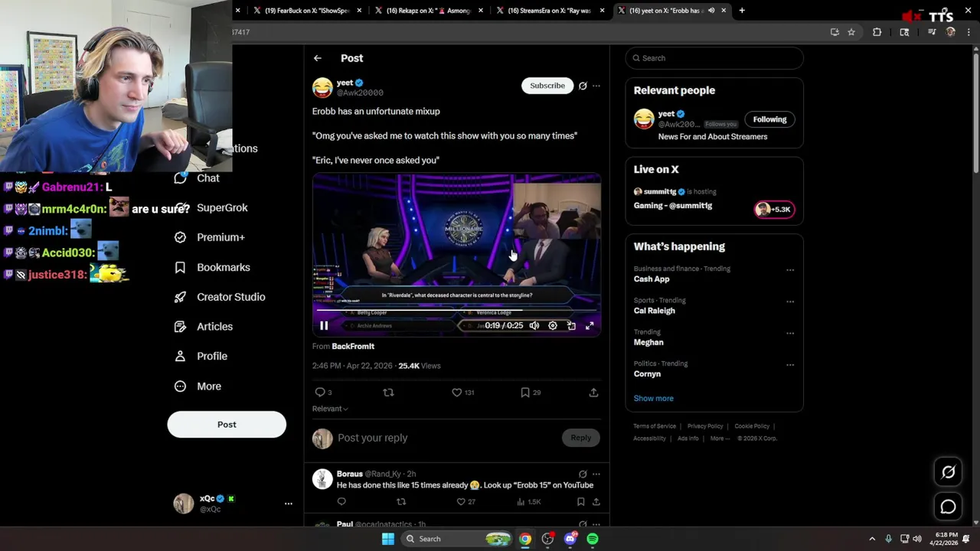This screenshot has width=980, height=551.
Task: Open Spotify from the taskbar
Action: pyautogui.click(x=593, y=539)
